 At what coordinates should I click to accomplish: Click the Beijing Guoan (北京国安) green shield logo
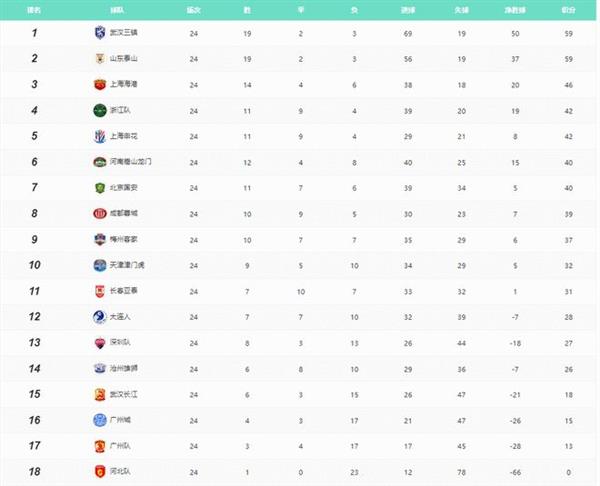[x=100, y=188]
